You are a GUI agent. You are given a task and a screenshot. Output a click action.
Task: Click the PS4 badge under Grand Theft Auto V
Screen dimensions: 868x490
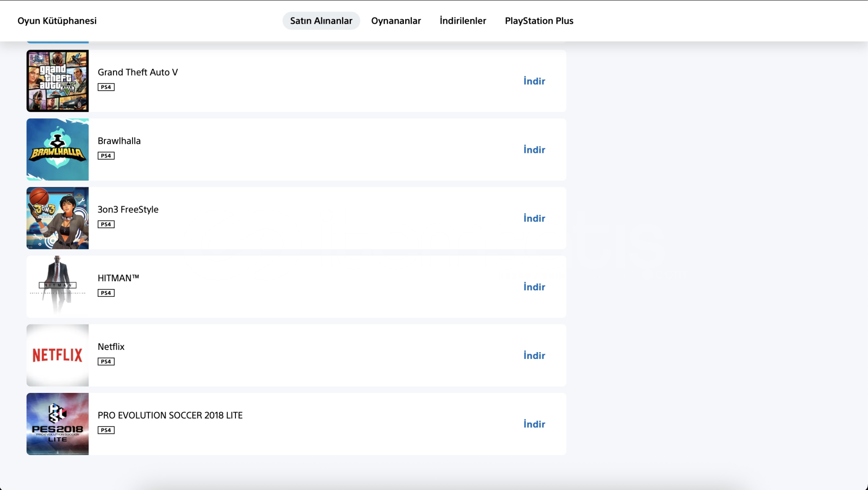coord(106,87)
